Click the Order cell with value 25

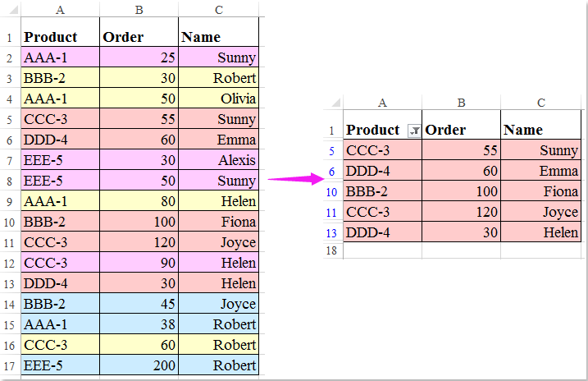(x=139, y=57)
